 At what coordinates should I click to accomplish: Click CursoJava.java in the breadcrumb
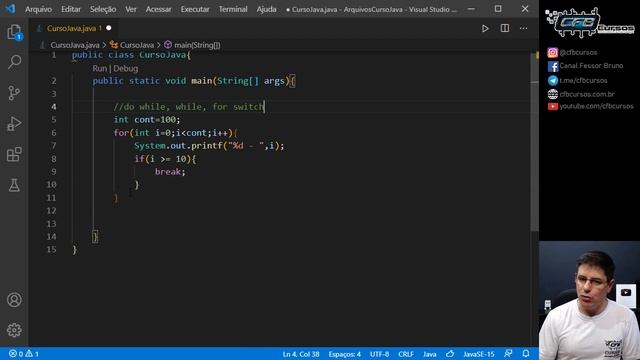[x=75, y=45]
